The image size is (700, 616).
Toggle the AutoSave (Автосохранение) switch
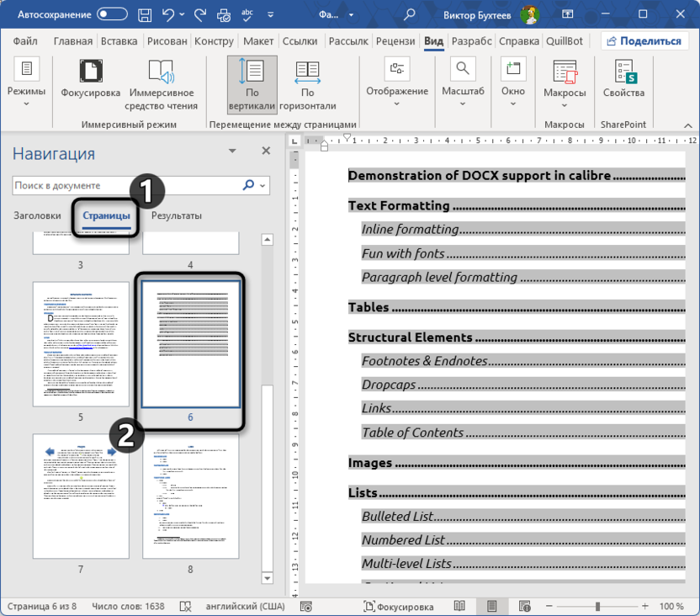click(x=113, y=15)
